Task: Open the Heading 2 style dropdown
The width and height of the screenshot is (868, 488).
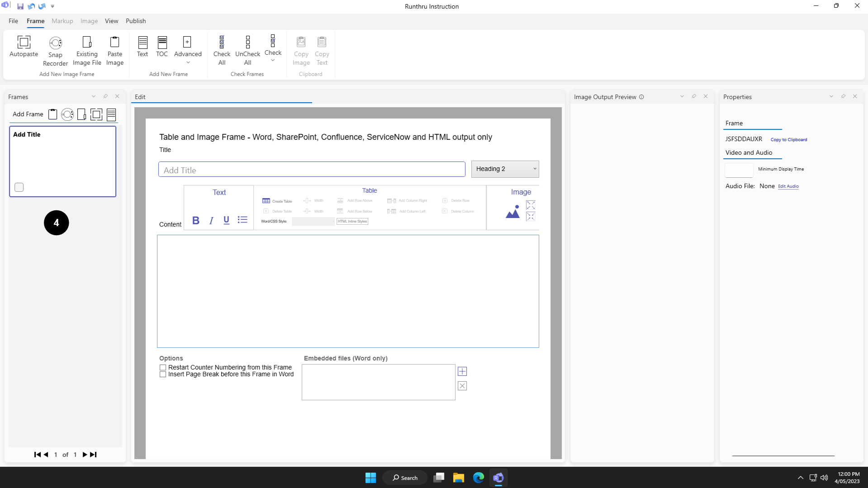Action: (505, 169)
